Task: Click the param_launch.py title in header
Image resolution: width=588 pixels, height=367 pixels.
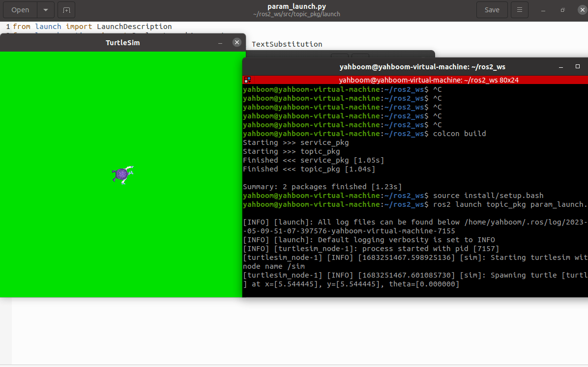Action: pyautogui.click(x=296, y=6)
